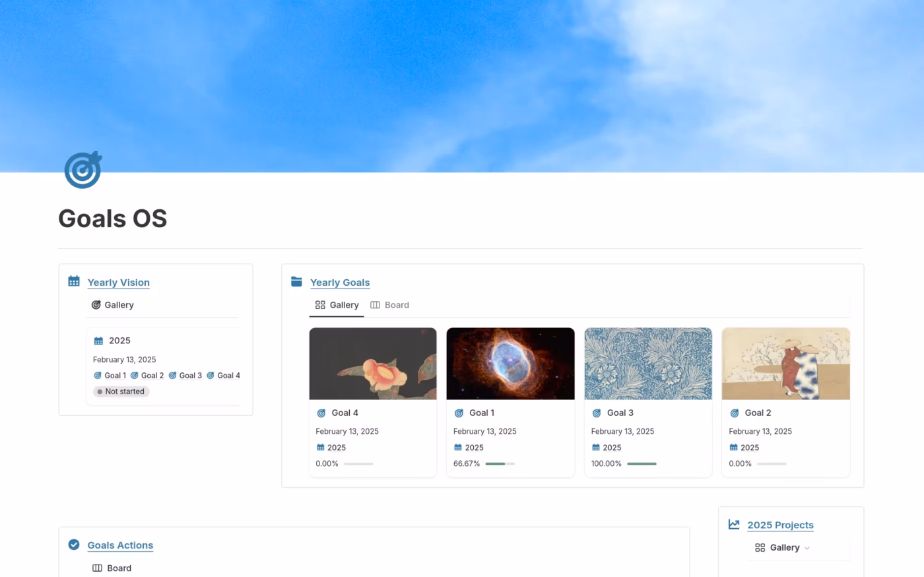
Task: Open the 2025 Projects link
Action: click(x=780, y=525)
